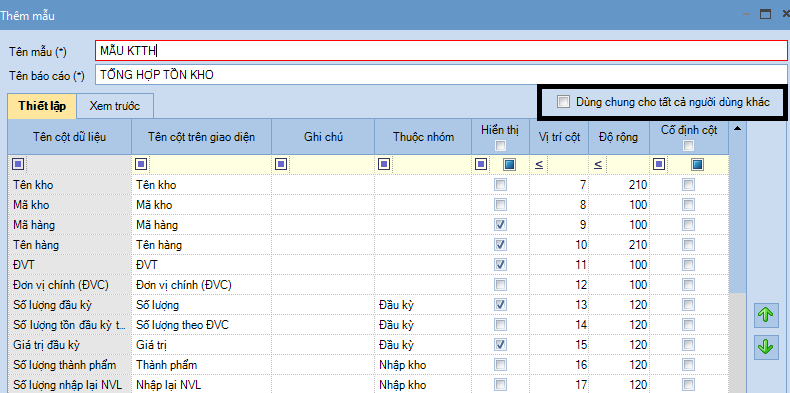
Task: Click the ≤ filter operator for Độ rộng
Action: (598, 164)
